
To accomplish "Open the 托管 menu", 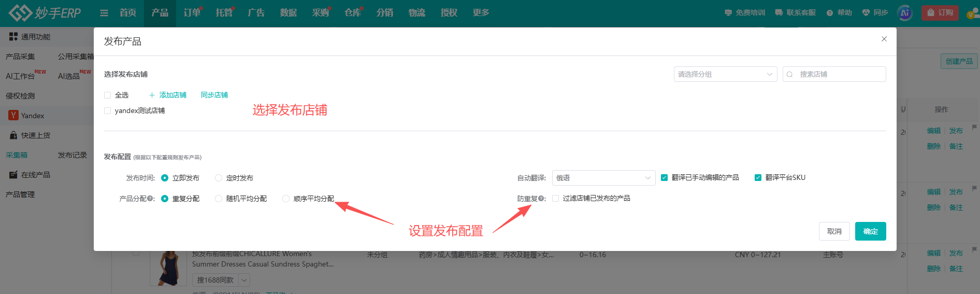I will (224, 12).
